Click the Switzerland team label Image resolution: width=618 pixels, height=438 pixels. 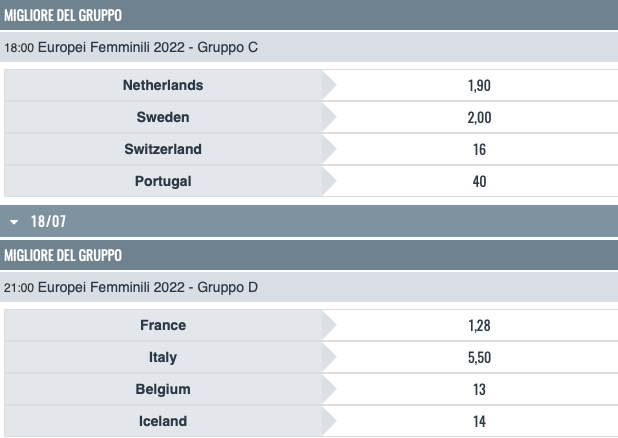163,150
